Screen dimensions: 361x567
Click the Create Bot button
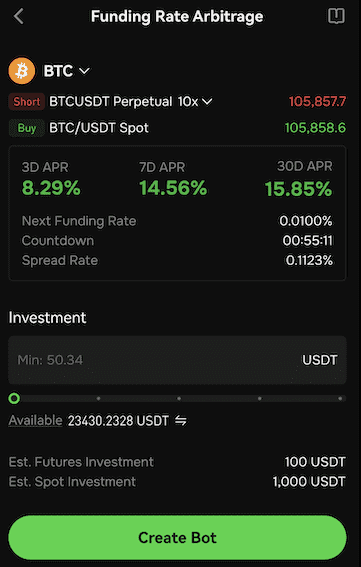[x=177, y=538]
